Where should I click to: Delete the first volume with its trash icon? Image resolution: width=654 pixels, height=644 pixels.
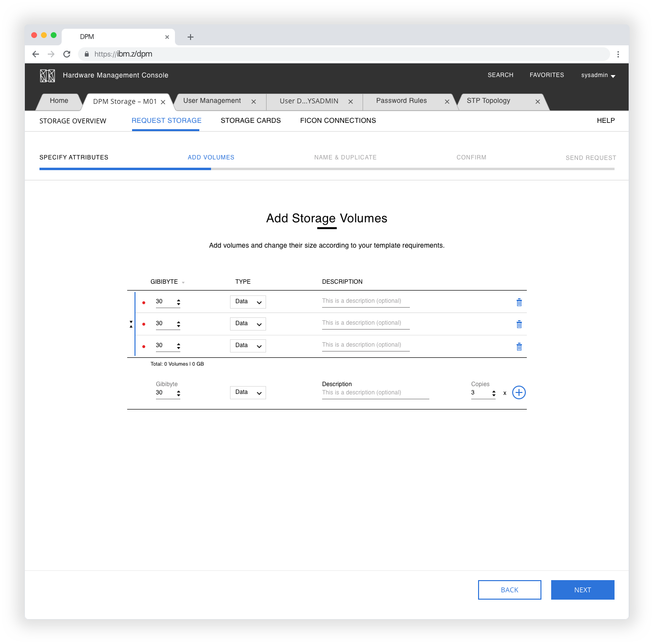519,302
